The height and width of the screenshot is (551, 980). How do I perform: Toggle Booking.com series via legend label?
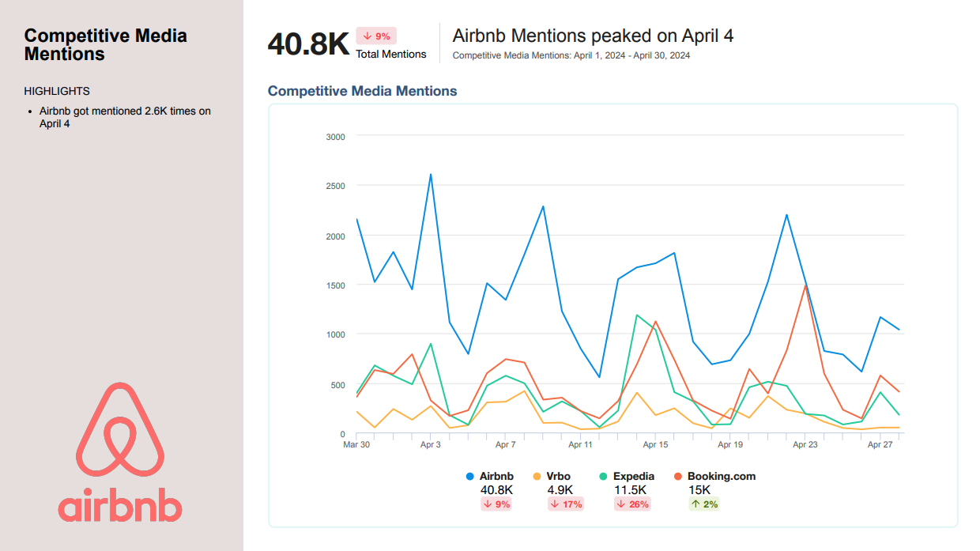coord(722,477)
